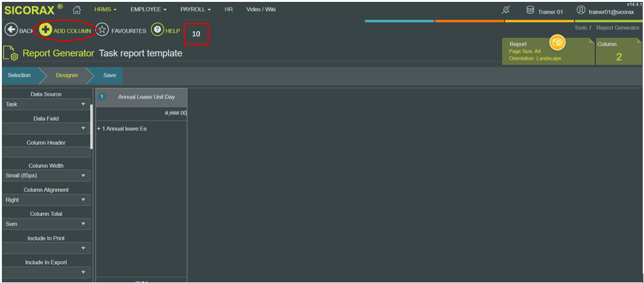
Task: Click the Favourites star icon
Action: click(x=103, y=30)
